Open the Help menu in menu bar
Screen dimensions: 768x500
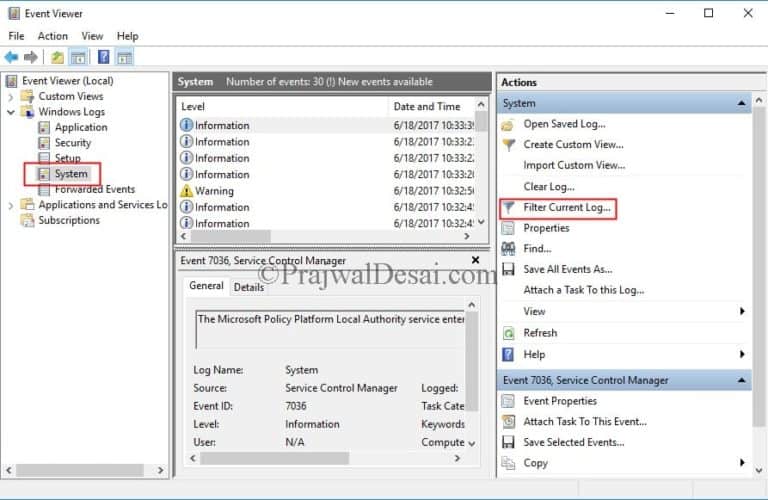tap(127, 36)
